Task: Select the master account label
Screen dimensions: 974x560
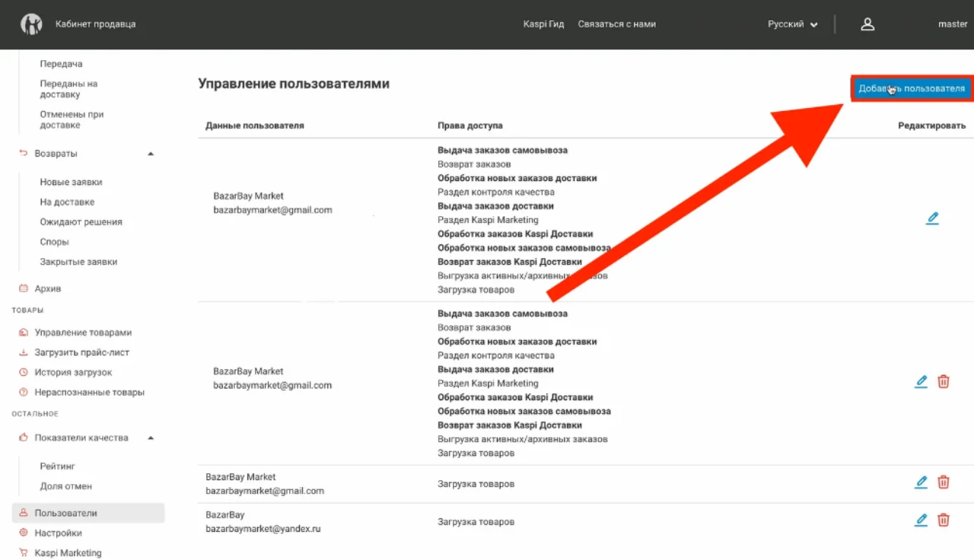Action: click(x=952, y=24)
